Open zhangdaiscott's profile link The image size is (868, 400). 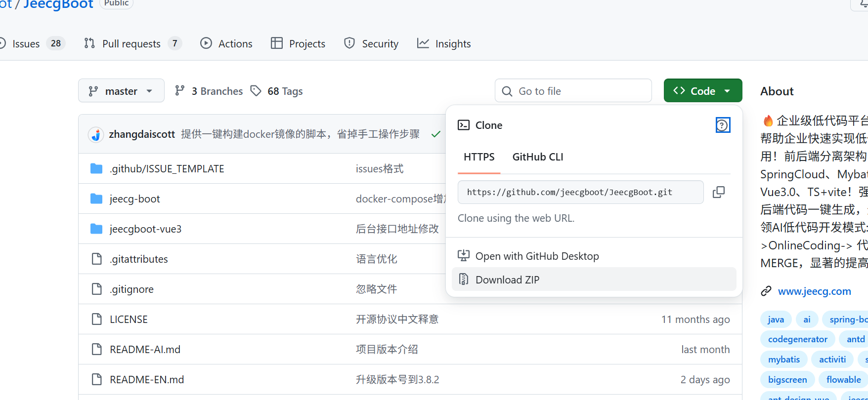point(142,134)
